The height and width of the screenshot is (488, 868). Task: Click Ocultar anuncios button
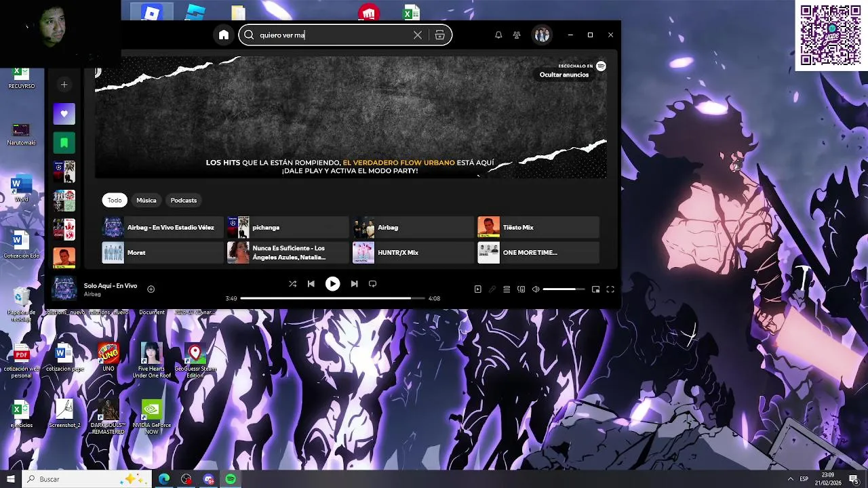click(x=564, y=75)
